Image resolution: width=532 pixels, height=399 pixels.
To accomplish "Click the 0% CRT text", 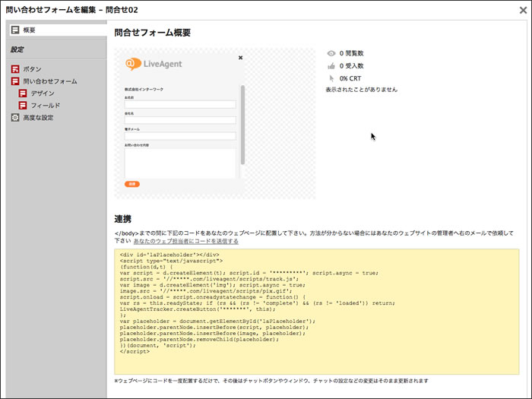I will (x=350, y=78).
